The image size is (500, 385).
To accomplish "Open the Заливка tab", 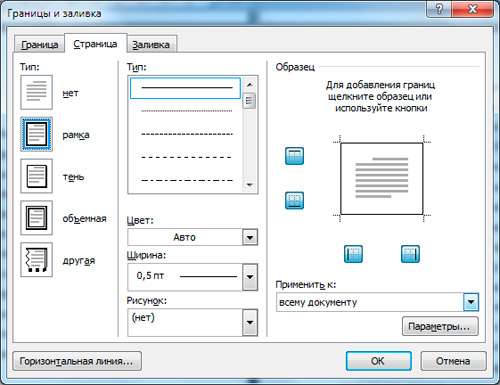I will click(151, 44).
